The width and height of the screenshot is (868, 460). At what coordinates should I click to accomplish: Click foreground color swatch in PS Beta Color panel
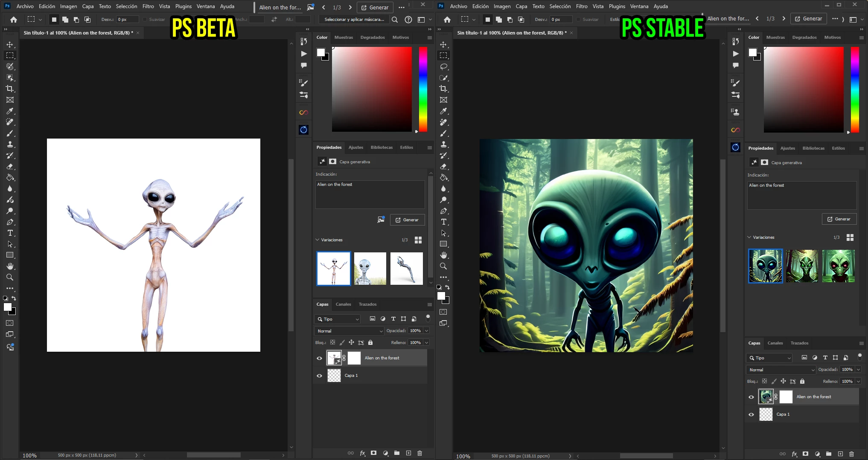point(321,52)
